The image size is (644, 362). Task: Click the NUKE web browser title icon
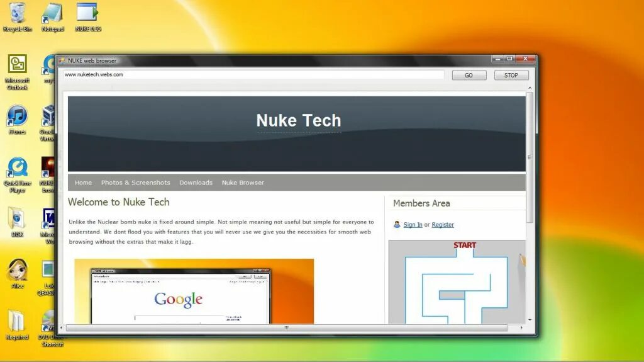[62, 60]
